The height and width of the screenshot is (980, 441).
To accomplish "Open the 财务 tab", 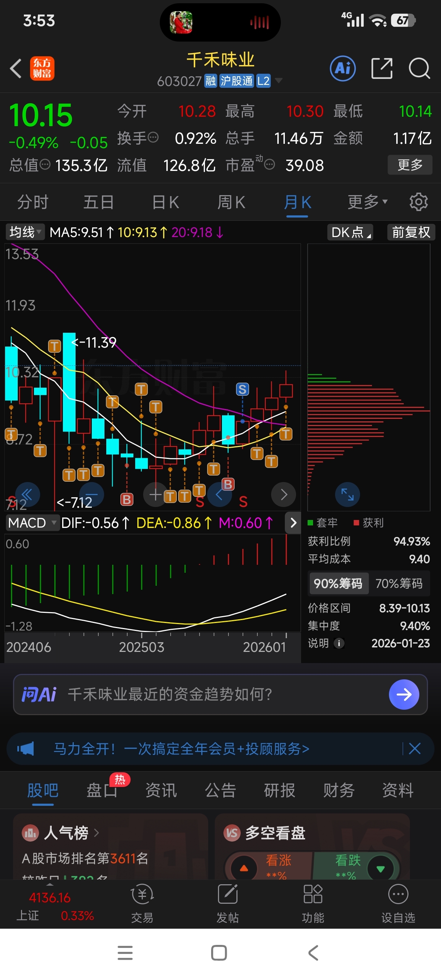I will (x=339, y=790).
